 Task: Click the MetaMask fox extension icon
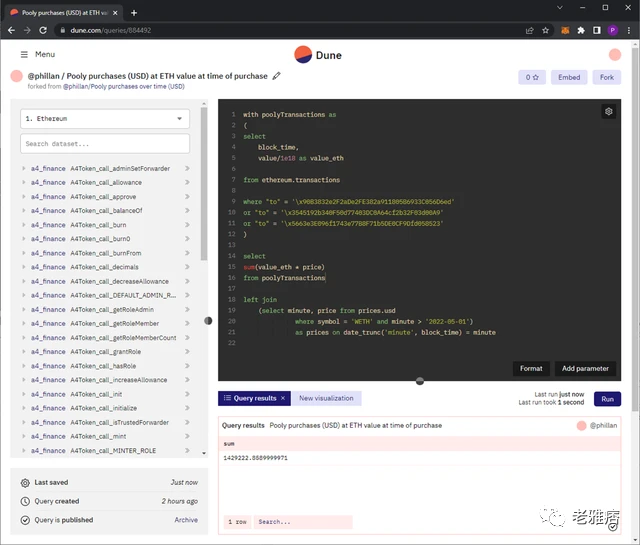(565, 30)
